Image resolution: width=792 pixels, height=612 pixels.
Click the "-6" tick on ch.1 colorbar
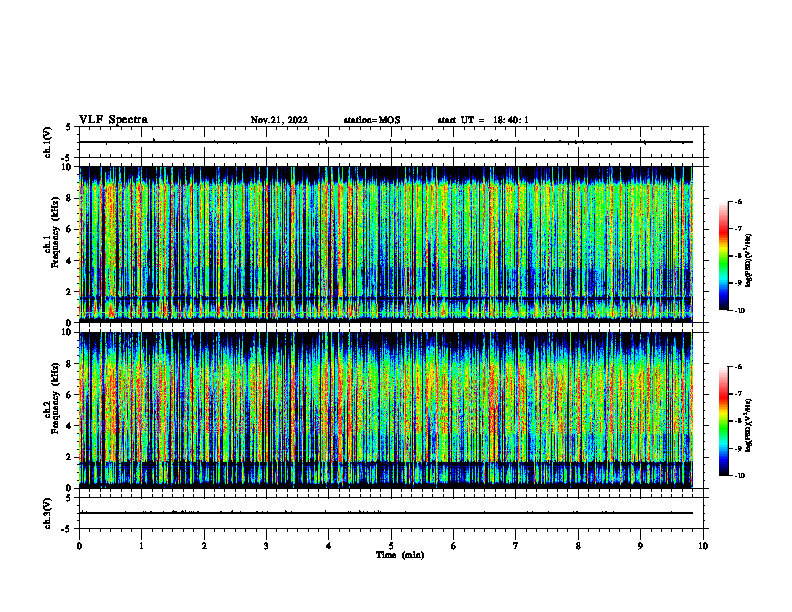pos(738,201)
